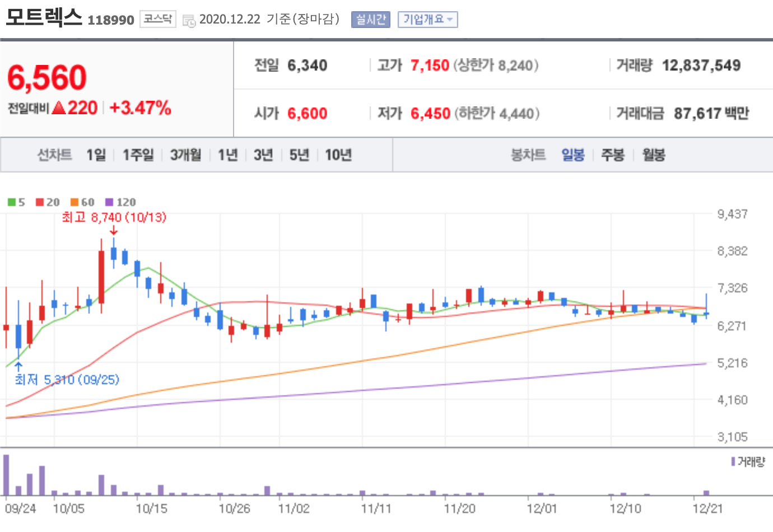Screen dimensions: 773x532
Task: Click the 09/24 date label on axis
Action: click(x=21, y=508)
